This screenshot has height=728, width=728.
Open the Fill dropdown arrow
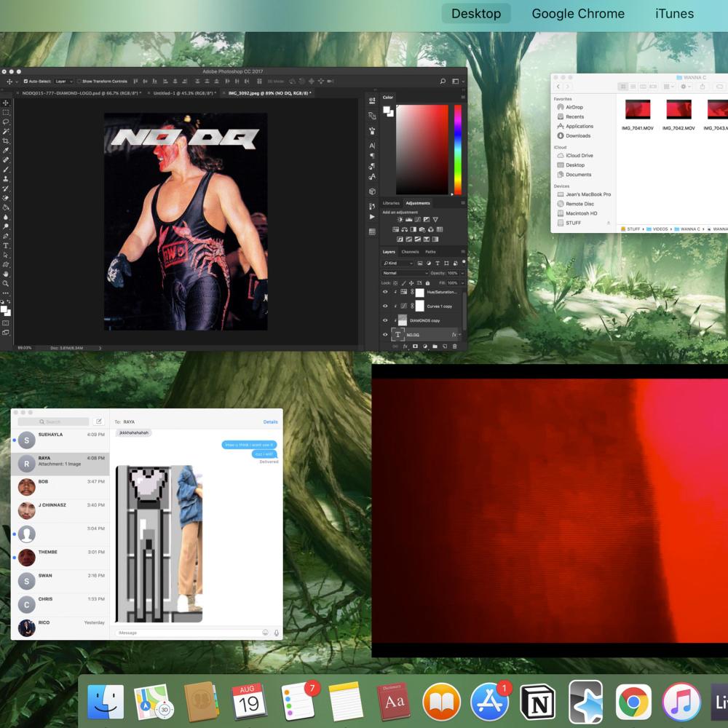tap(462, 282)
